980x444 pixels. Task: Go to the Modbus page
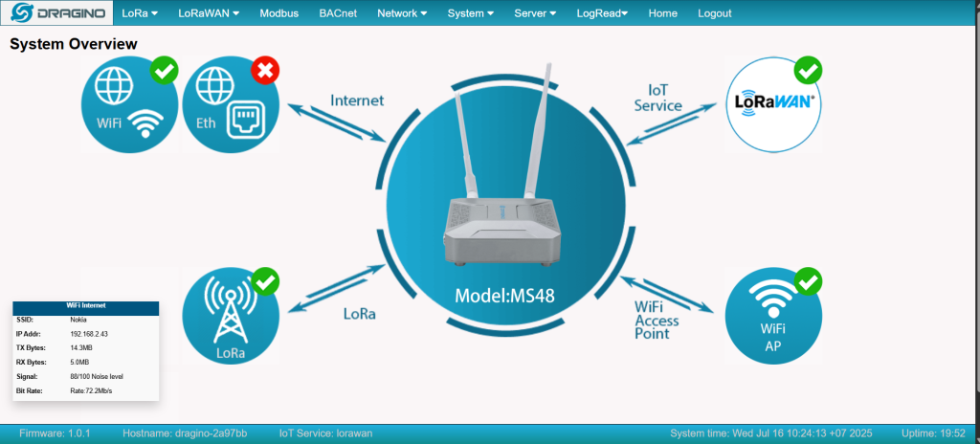278,13
